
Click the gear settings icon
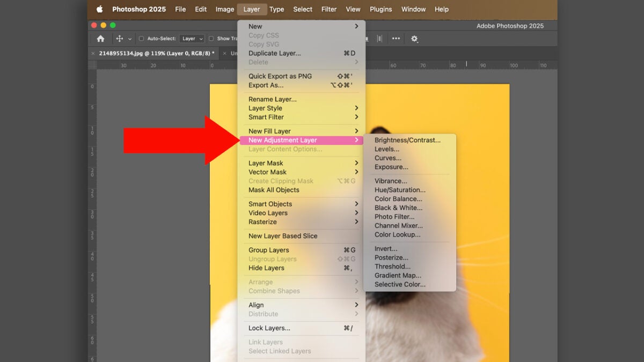tap(414, 39)
